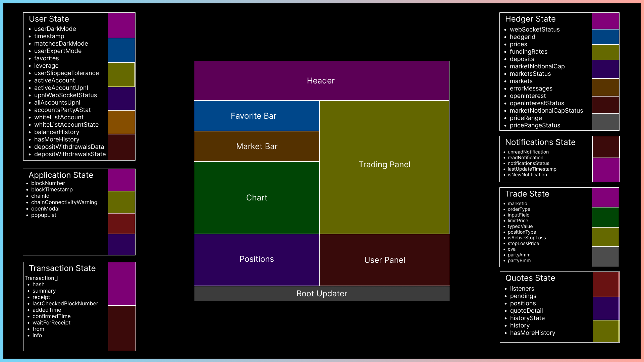Click userDarkMode in User State list
Screen dimensions: 644x362
tap(55, 29)
